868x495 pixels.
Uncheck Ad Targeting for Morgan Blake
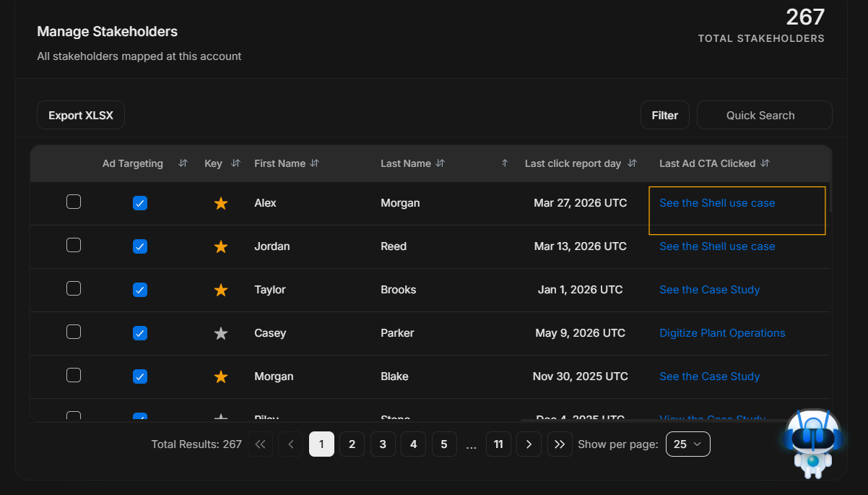(x=140, y=376)
